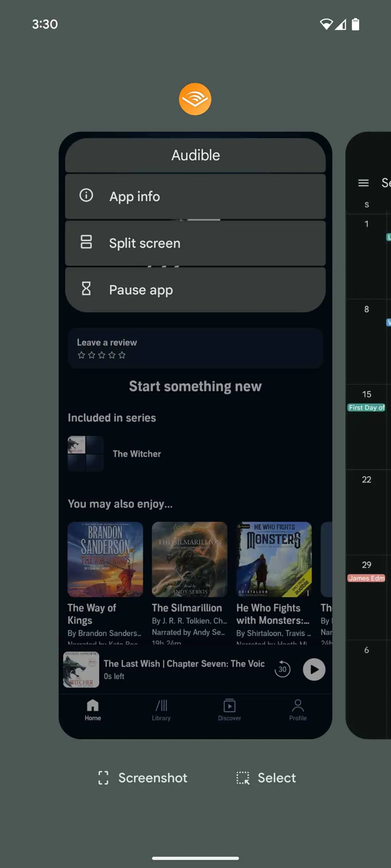391x868 pixels.
Task: Tap Start something new heading
Action: point(195,387)
